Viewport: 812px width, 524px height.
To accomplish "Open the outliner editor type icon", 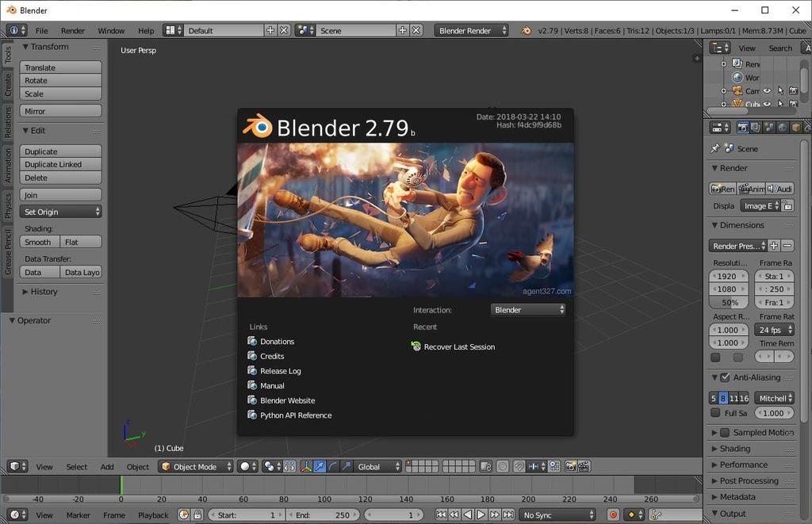I will (720, 48).
